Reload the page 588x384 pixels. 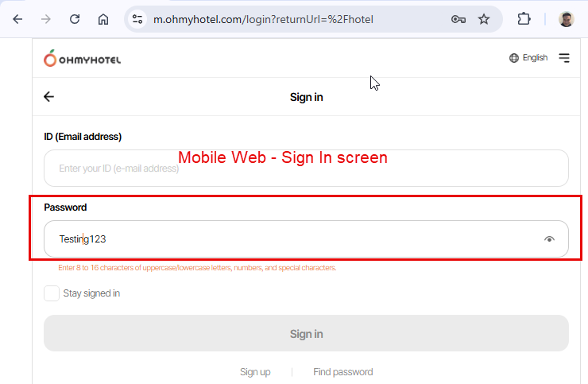point(75,19)
